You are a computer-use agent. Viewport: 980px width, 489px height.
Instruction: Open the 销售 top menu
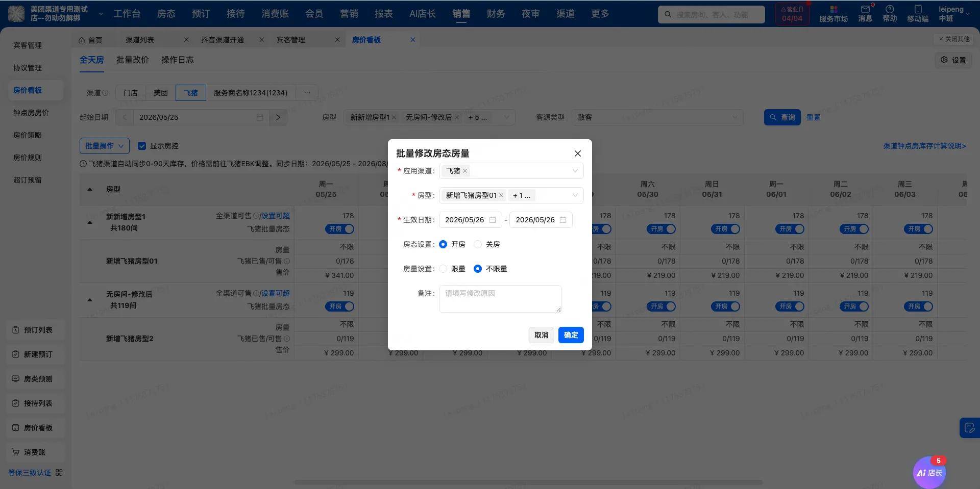coord(461,14)
